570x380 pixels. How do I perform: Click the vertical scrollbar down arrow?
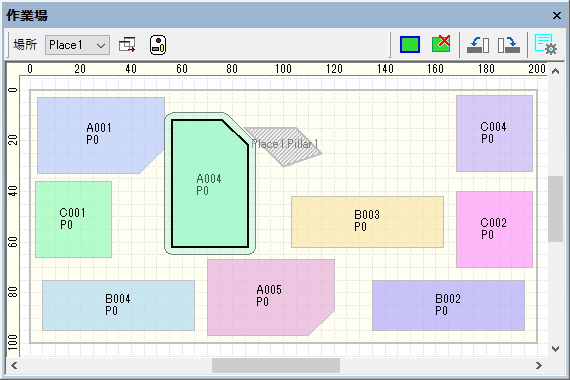[x=555, y=349]
